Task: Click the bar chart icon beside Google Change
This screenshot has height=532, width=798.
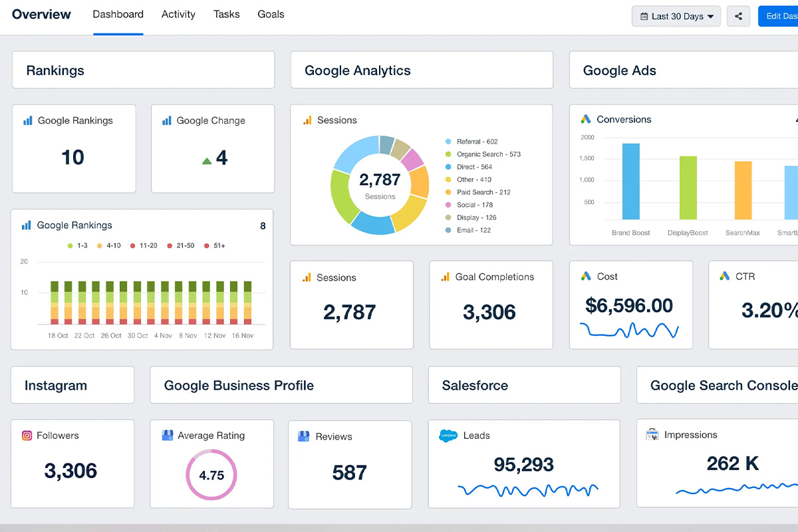Action: 167,120
